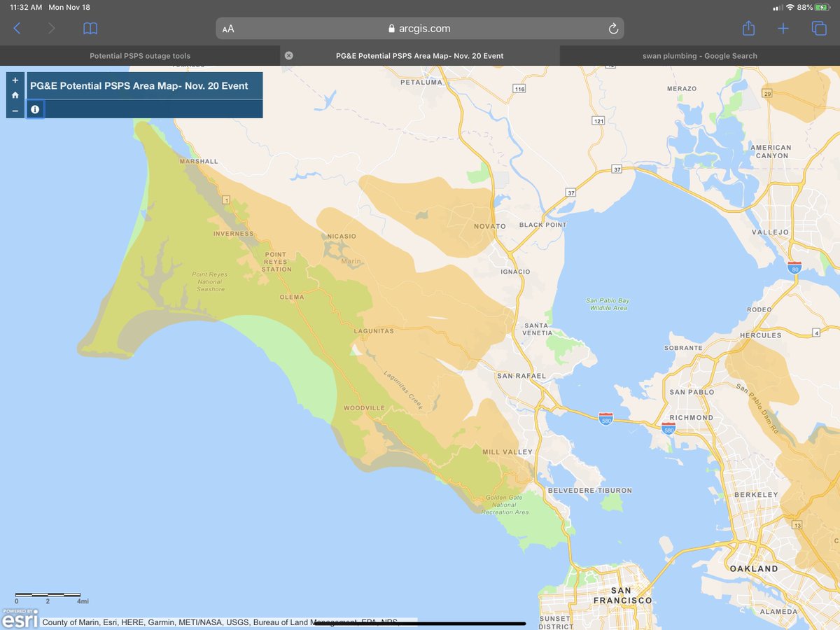
Task: Open the Esri logo link
Action: 19,619
